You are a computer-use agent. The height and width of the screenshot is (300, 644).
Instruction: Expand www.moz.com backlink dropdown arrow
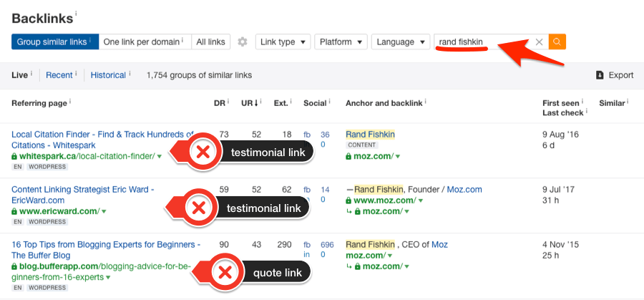(421, 201)
